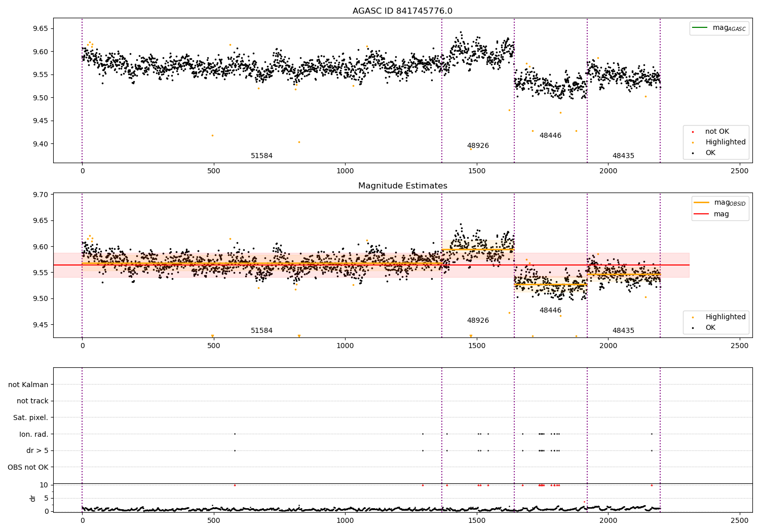Click obsid label '48446' in Magnitude Estimates plot

(x=550, y=311)
